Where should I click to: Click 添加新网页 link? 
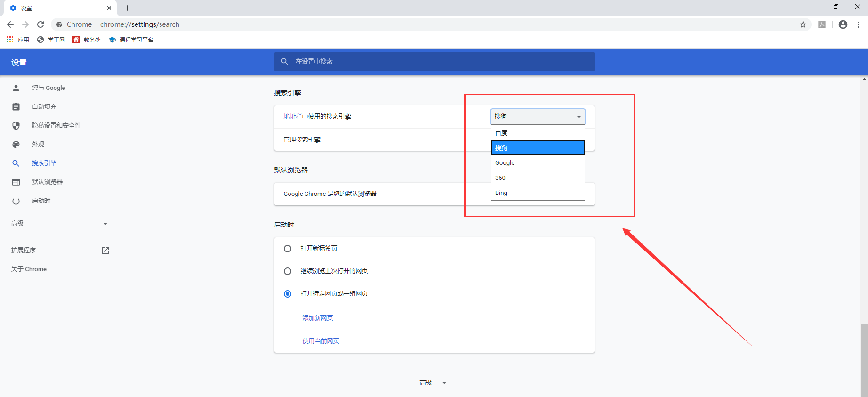coord(318,318)
